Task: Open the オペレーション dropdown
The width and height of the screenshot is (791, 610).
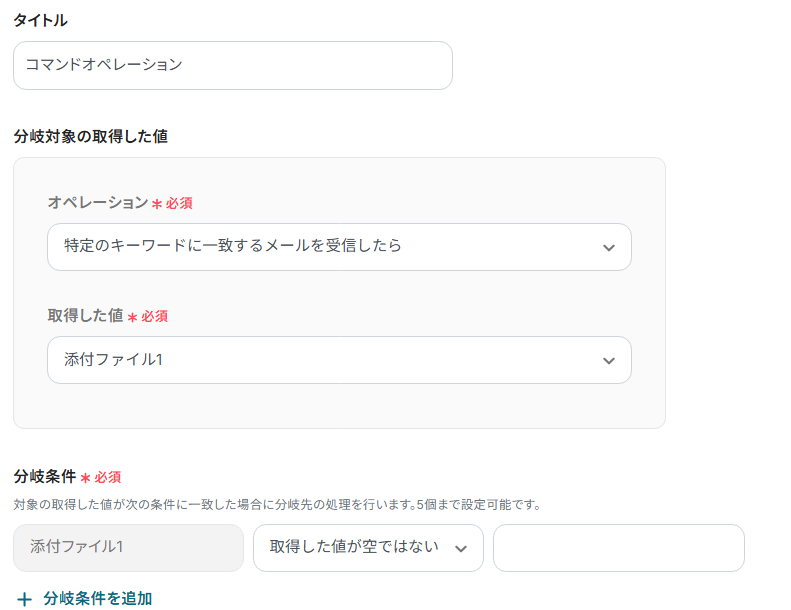Action: click(x=320, y=246)
